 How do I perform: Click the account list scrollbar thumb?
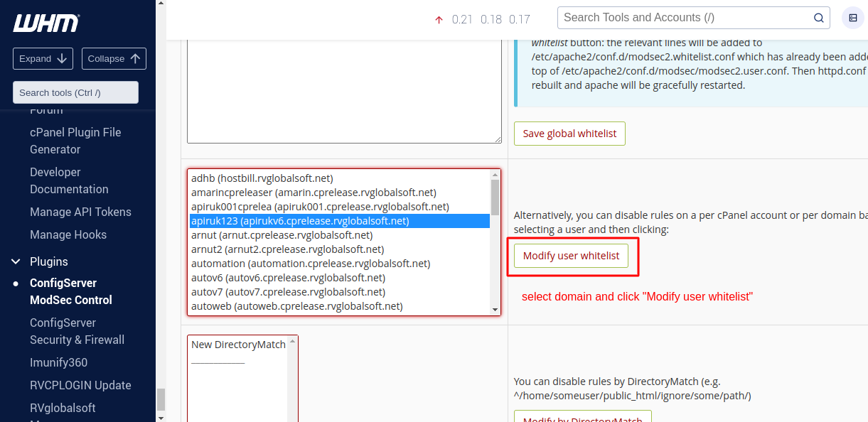495,197
